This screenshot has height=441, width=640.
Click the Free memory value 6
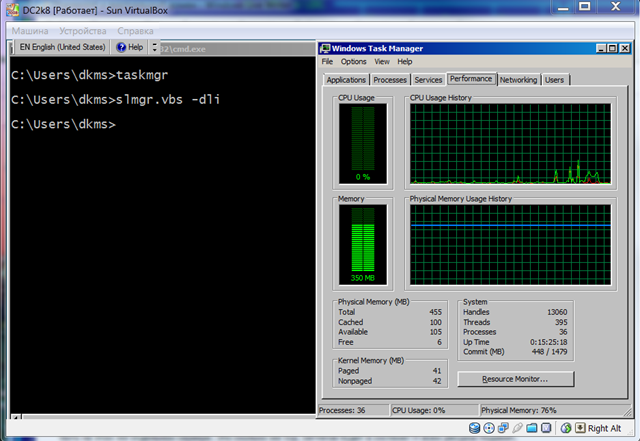pyautogui.click(x=439, y=342)
